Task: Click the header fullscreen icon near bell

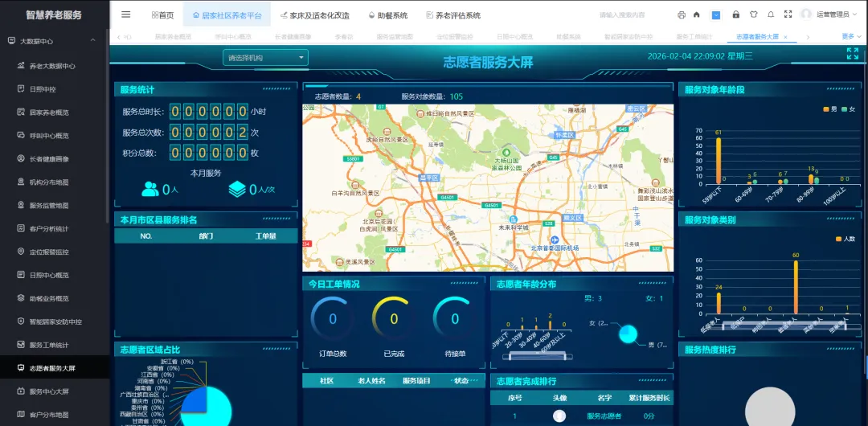Action: 788,14
